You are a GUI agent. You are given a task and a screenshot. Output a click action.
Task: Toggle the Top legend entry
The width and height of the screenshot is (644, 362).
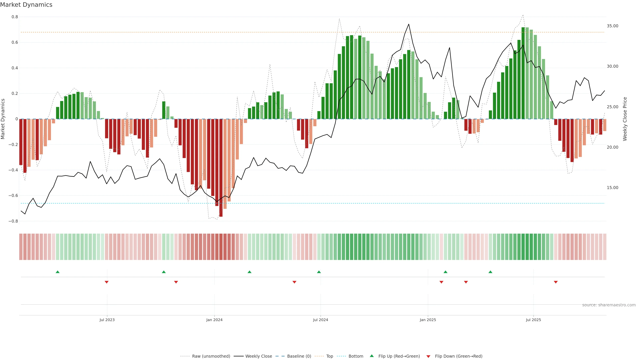point(330,356)
